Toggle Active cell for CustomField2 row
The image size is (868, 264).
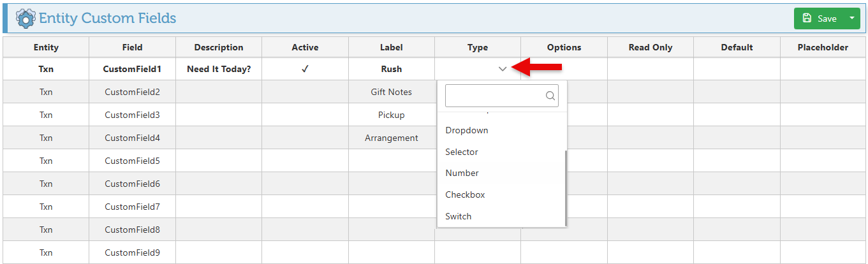[x=305, y=92]
